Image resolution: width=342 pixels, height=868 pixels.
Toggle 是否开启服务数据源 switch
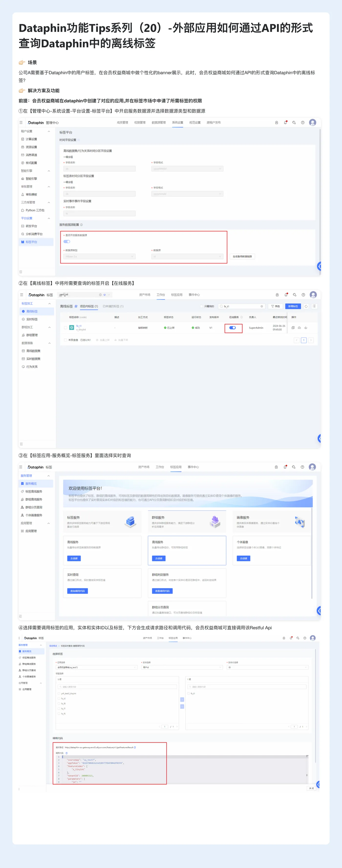pyautogui.click(x=67, y=242)
